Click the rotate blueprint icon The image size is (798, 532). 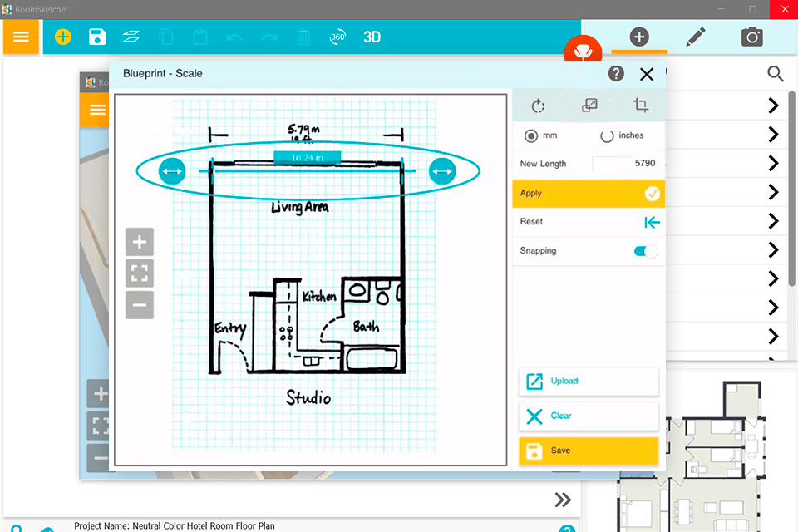point(538,106)
